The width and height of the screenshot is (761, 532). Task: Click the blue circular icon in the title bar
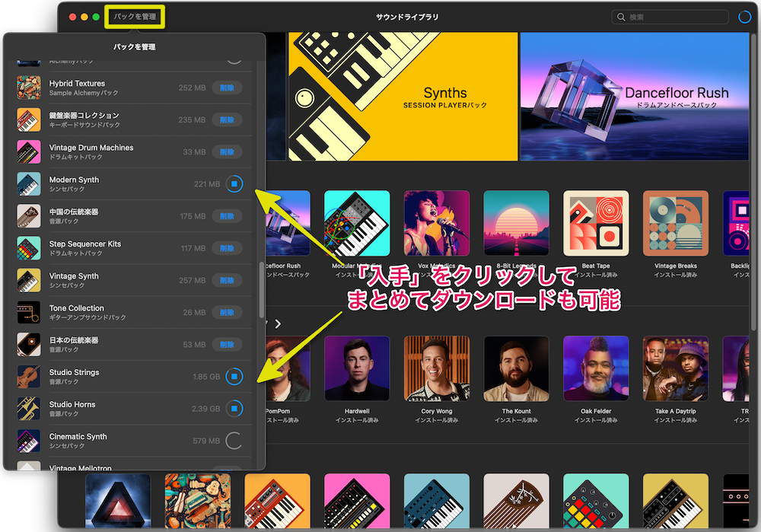tap(744, 16)
